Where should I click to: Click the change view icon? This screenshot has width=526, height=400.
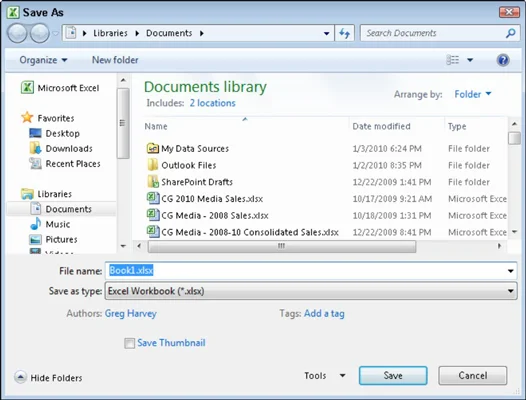pos(453,60)
